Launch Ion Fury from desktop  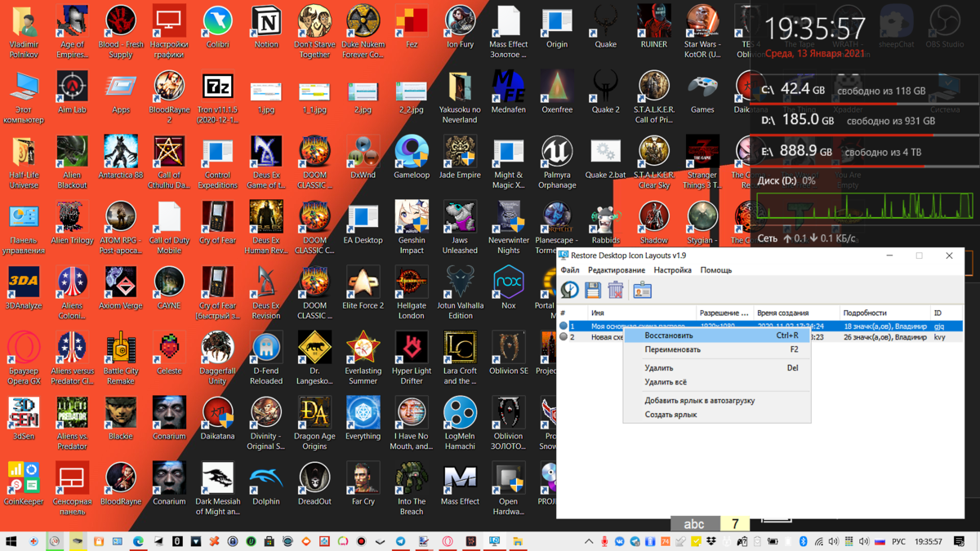point(460,26)
